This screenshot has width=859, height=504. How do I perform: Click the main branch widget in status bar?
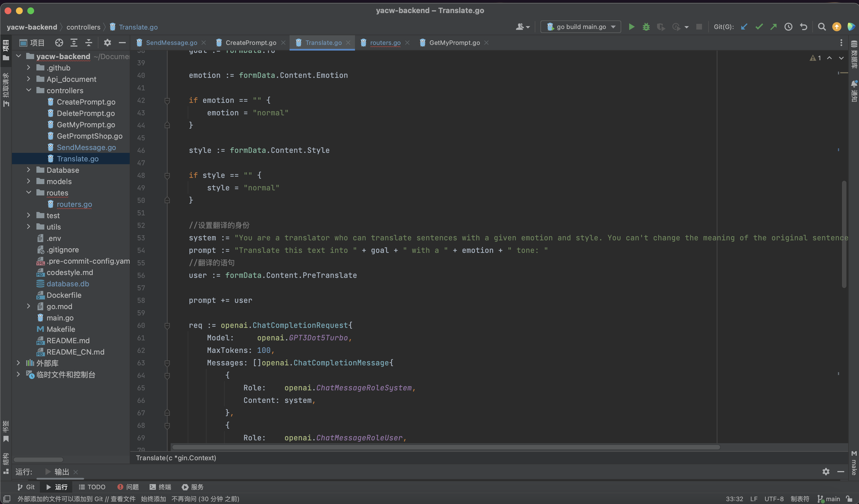click(829, 499)
